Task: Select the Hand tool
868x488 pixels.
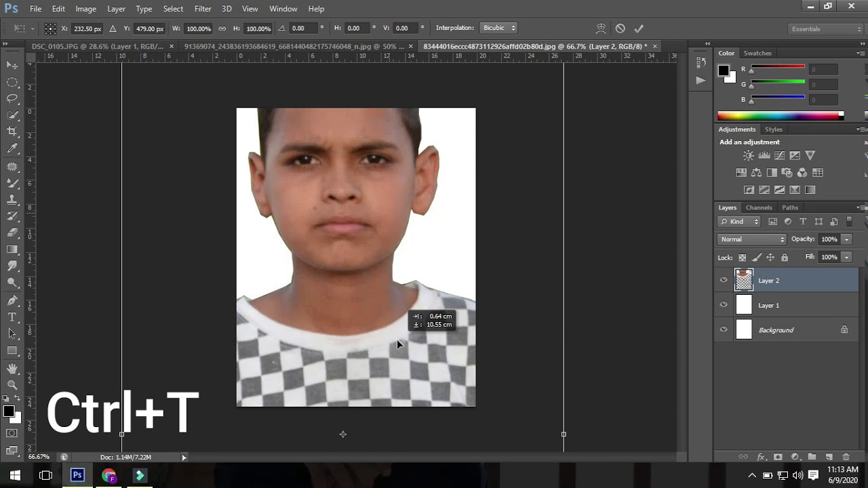Action: click(x=12, y=368)
